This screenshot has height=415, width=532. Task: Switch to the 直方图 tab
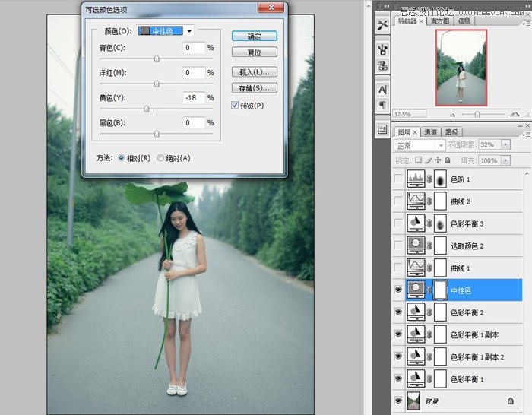pos(440,21)
